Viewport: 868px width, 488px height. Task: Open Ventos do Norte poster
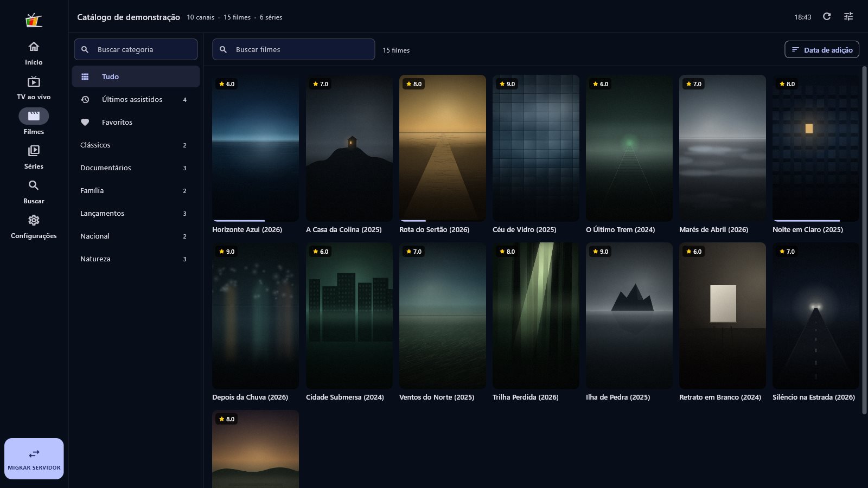(443, 316)
